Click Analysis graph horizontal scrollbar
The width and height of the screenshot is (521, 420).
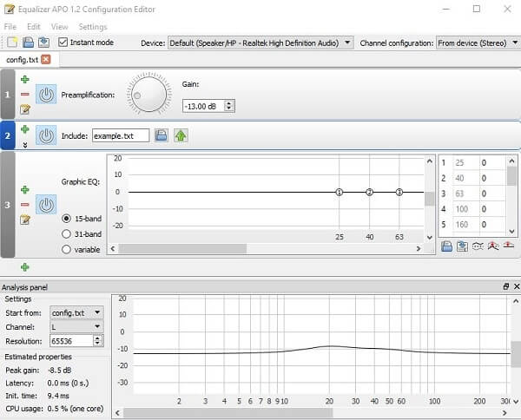(x=228, y=413)
